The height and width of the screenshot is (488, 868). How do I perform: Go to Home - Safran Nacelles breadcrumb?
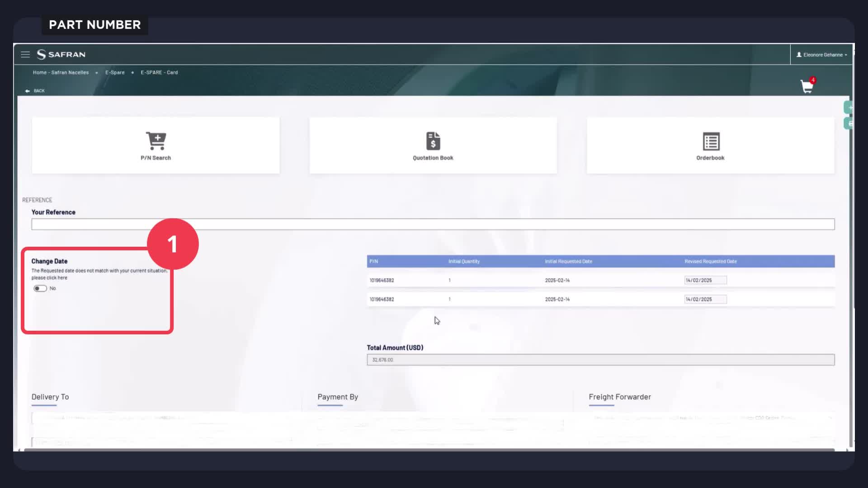point(61,72)
